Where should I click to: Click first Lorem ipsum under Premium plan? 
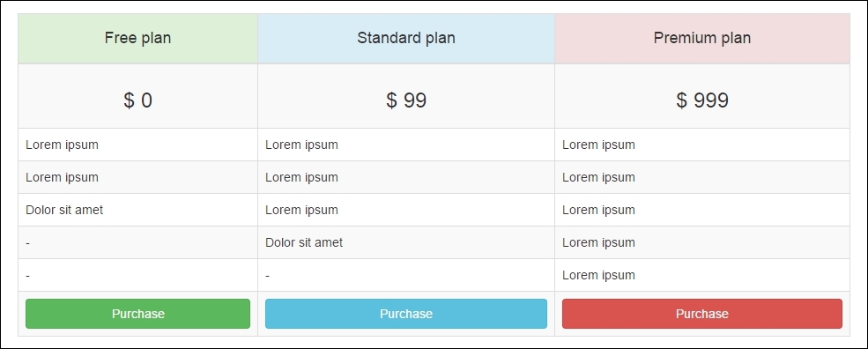click(x=598, y=145)
